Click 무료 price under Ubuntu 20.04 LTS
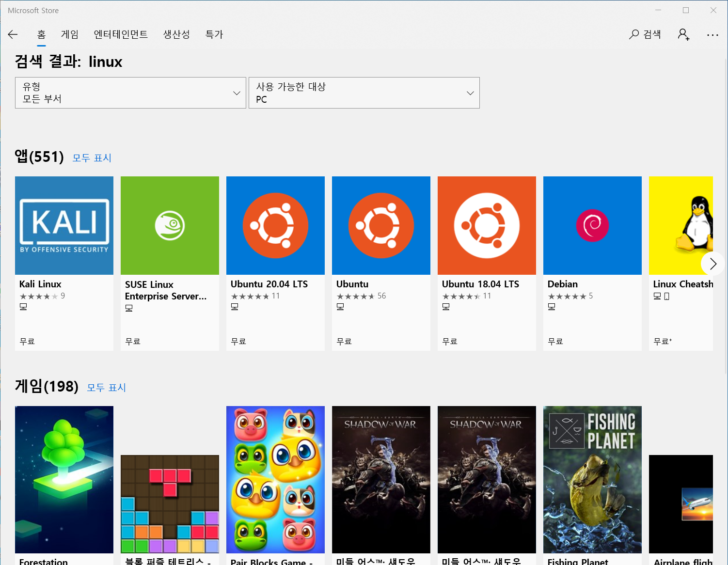This screenshot has width=728, height=565. pos(238,342)
